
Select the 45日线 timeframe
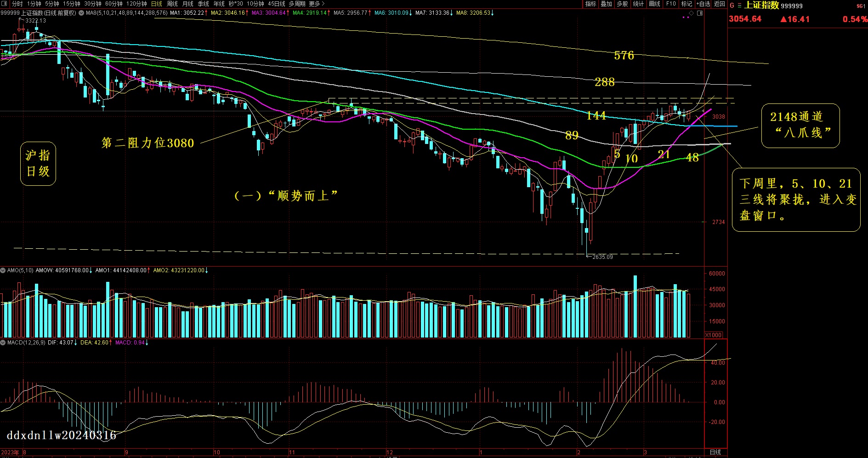click(x=277, y=4)
